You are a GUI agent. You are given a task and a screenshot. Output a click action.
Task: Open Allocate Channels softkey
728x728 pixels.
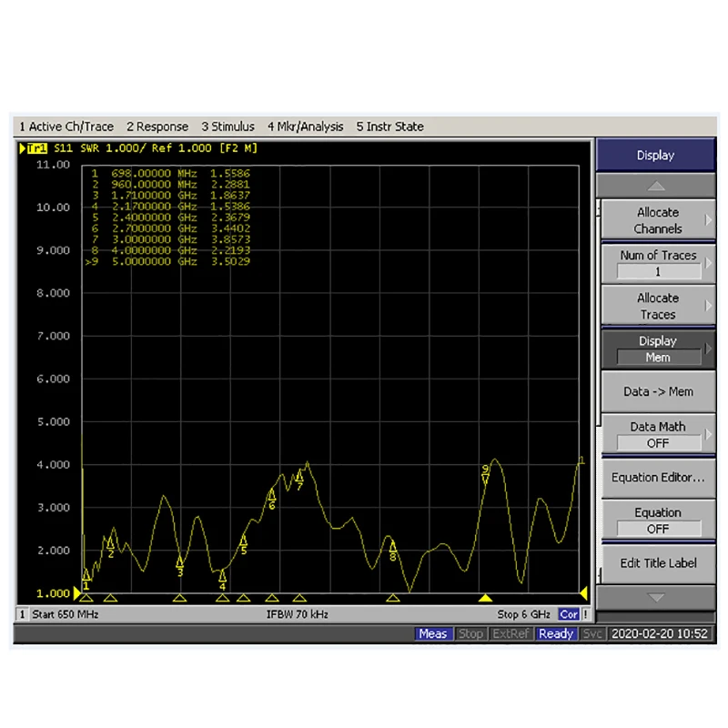pos(657,220)
